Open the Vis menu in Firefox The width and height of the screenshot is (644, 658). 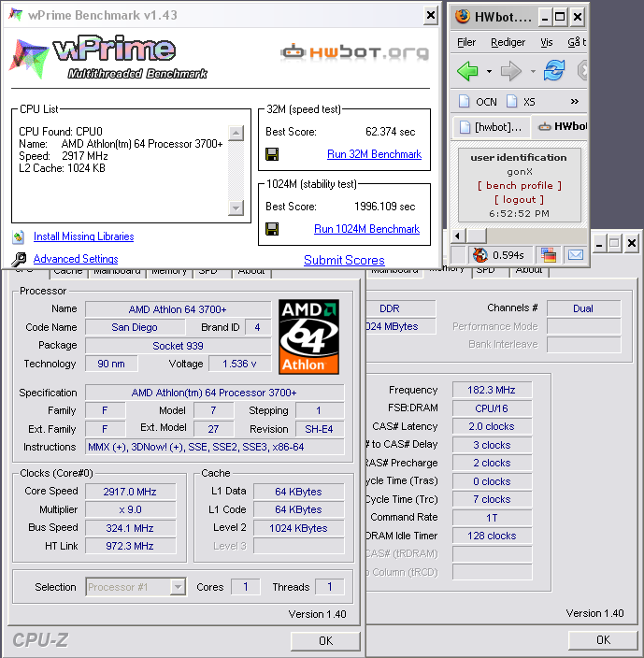point(546,42)
